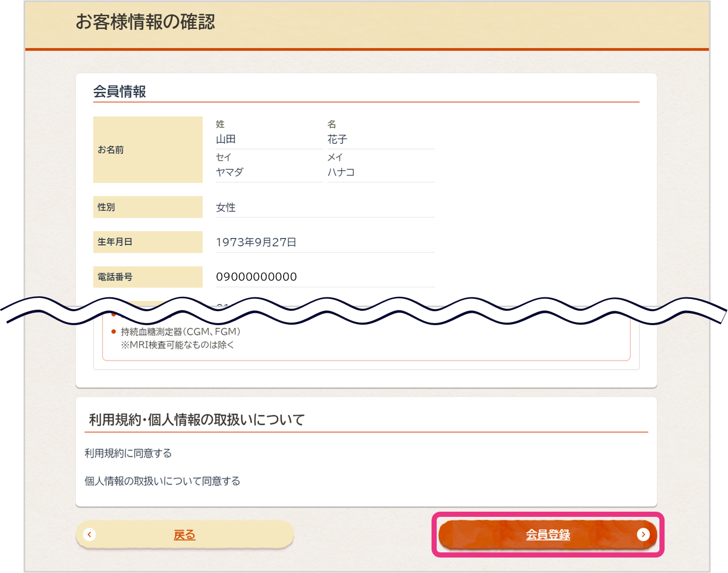
Task: Click the 持続血糖測定器(CGM、FGM) list item
Action: [x=180, y=332]
